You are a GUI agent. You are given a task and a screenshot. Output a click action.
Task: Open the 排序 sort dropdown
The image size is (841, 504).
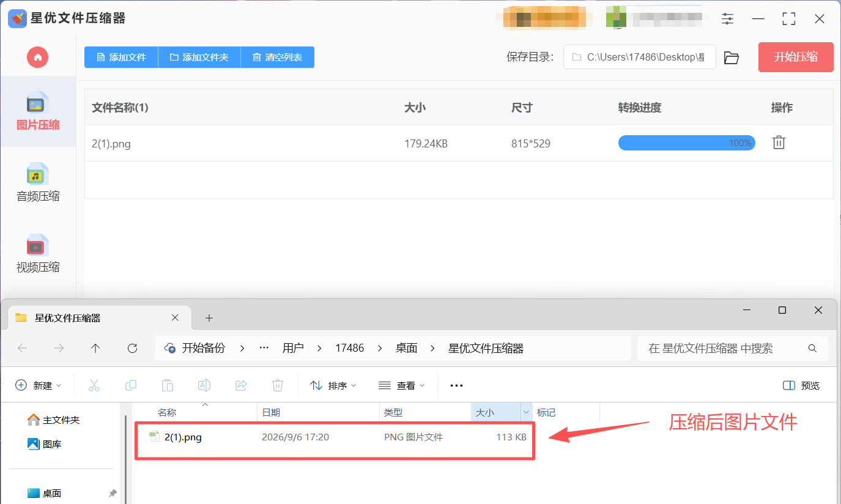(333, 385)
